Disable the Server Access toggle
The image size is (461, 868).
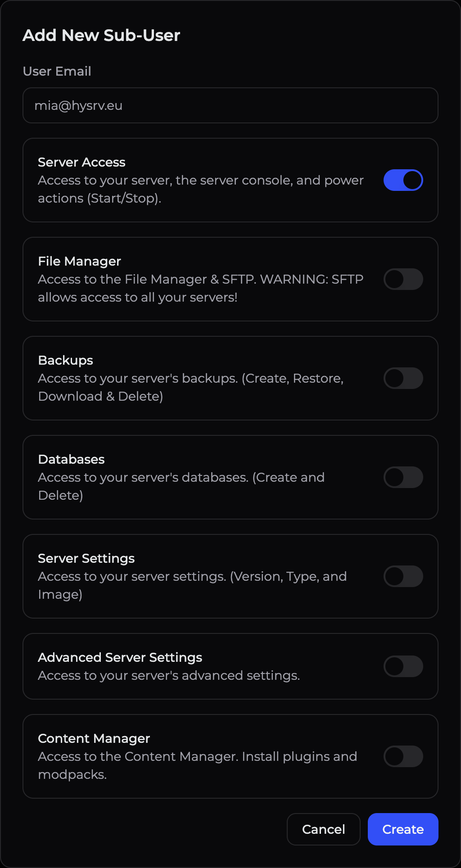(x=403, y=180)
